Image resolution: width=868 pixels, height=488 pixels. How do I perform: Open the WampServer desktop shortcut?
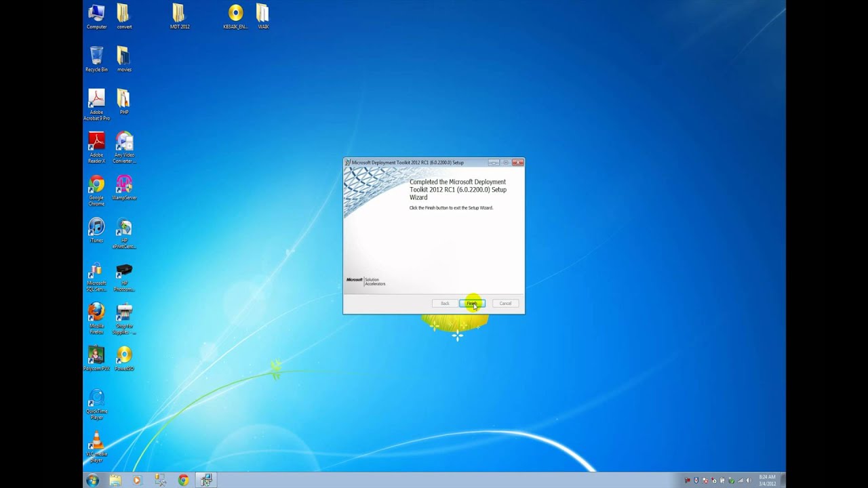click(x=124, y=187)
